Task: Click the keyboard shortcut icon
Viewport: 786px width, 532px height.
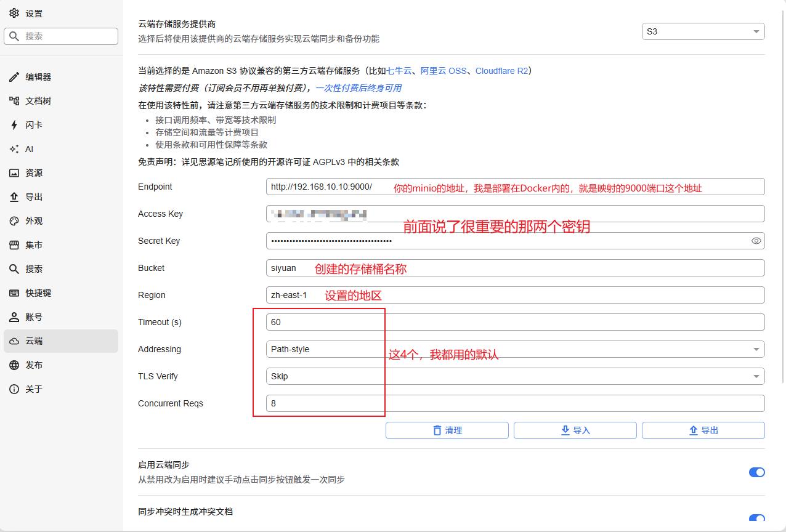Action: pos(14,293)
